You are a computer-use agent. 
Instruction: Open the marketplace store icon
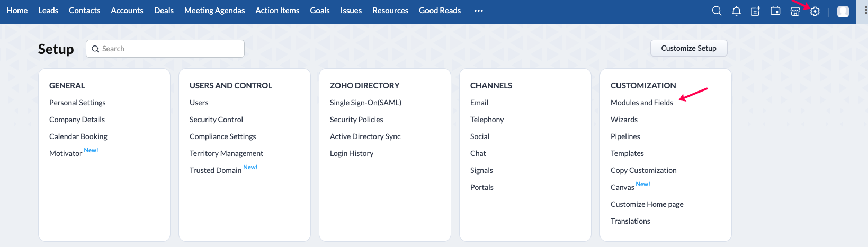795,11
